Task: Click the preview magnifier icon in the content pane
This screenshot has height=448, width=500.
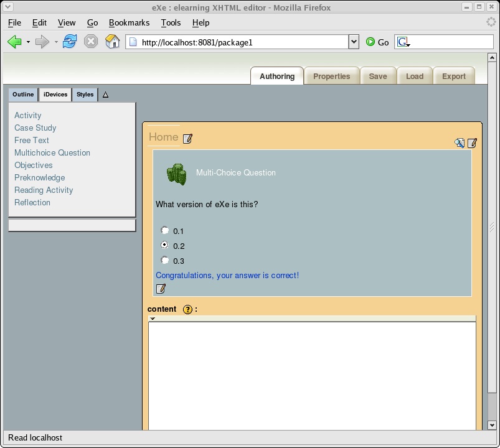Action: 460,143
